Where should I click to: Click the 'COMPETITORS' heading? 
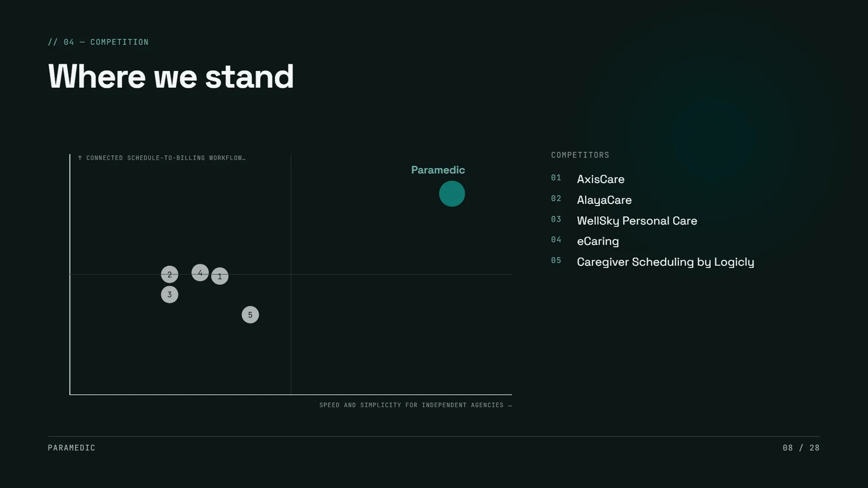pos(580,155)
